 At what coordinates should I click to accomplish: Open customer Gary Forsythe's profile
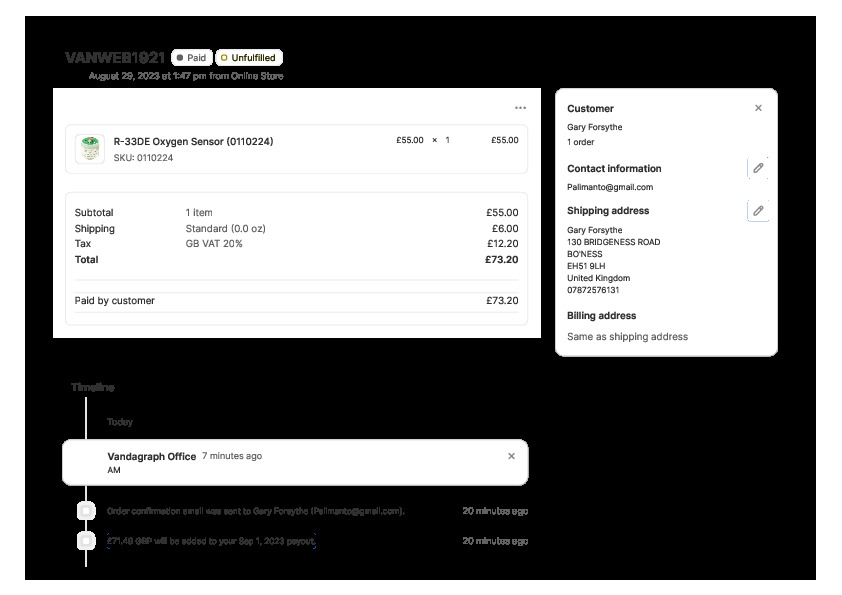(x=594, y=127)
